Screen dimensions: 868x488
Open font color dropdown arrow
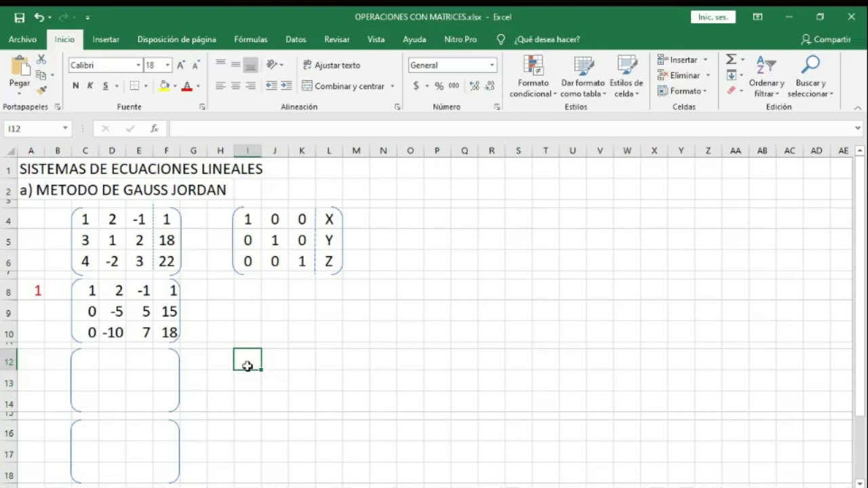[198, 86]
